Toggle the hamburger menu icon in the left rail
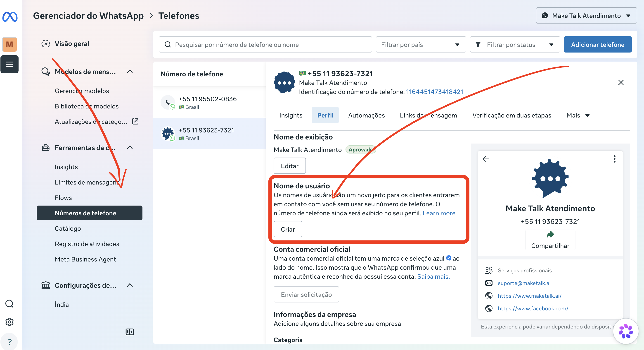The width and height of the screenshot is (644, 350). [x=9, y=64]
